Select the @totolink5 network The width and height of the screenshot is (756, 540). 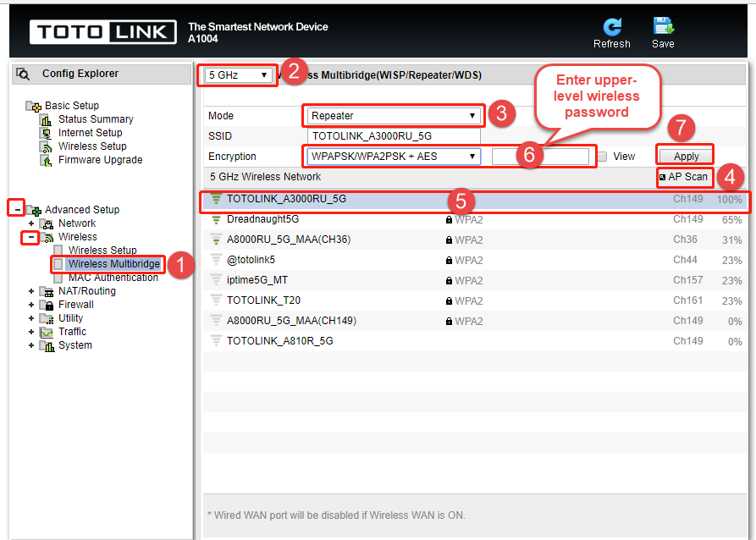click(x=475, y=260)
